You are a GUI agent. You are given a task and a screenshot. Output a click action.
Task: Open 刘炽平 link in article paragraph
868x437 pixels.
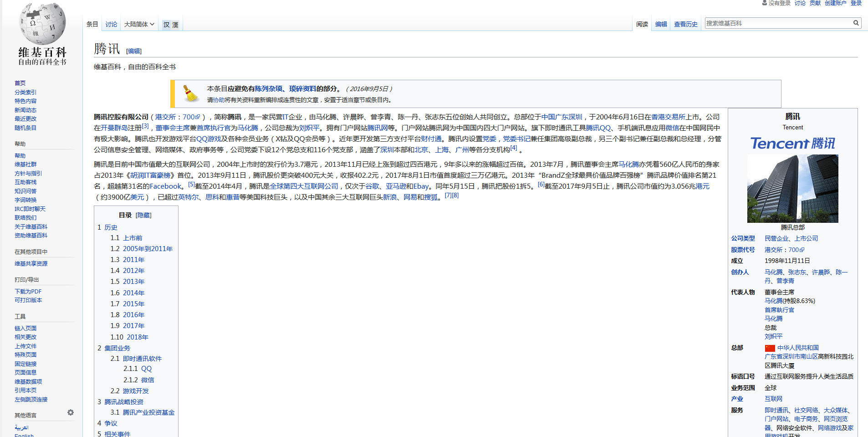[x=309, y=128]
